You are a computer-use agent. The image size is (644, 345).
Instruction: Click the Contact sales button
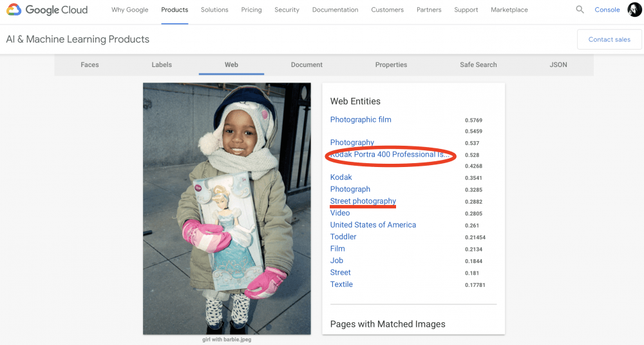pos(609,39)
